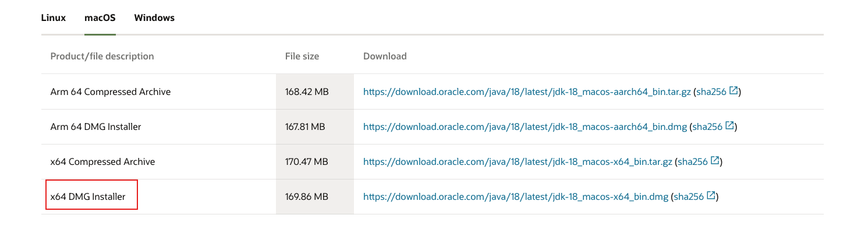Download the Arm 64 tar.gz archive link

[x=527, y=91]
